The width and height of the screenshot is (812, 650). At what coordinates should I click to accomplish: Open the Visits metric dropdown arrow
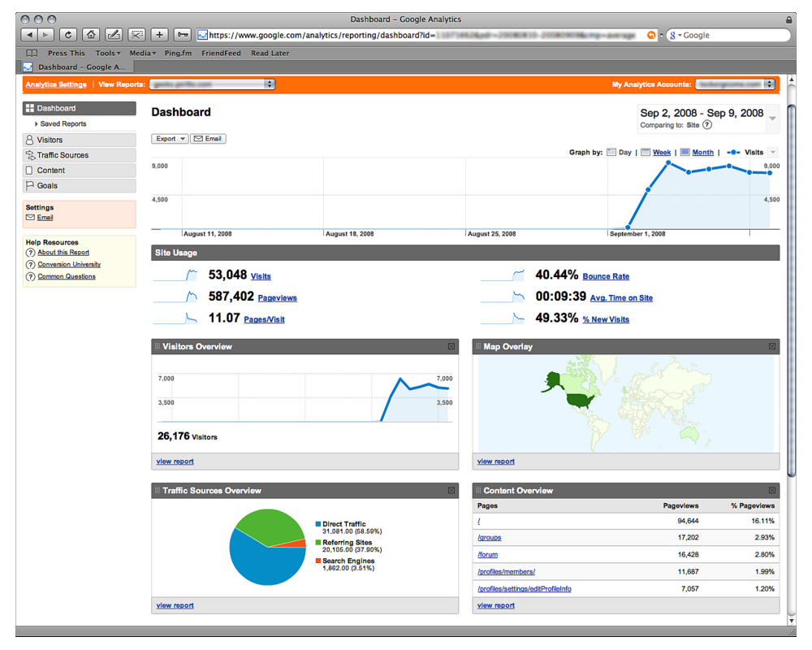(773, 153)
